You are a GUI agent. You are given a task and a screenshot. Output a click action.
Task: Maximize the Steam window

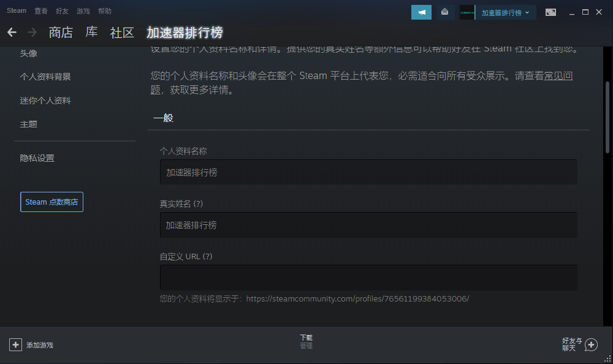(x=585, y=12)
